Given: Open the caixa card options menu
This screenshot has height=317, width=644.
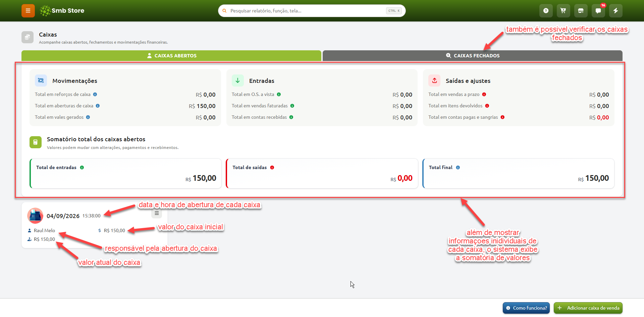Looking at the screenshot, I should (157, 213).
